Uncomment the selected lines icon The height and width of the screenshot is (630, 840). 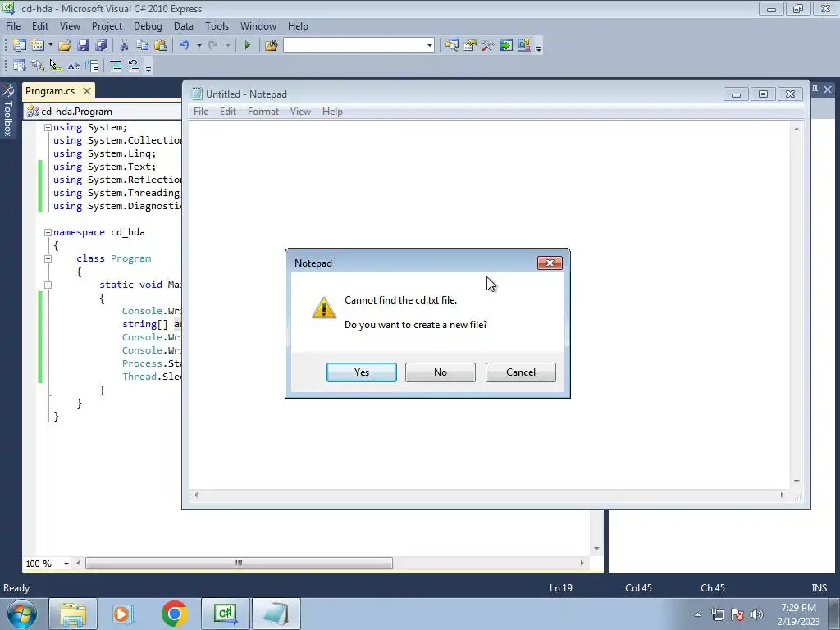(134, 66)
